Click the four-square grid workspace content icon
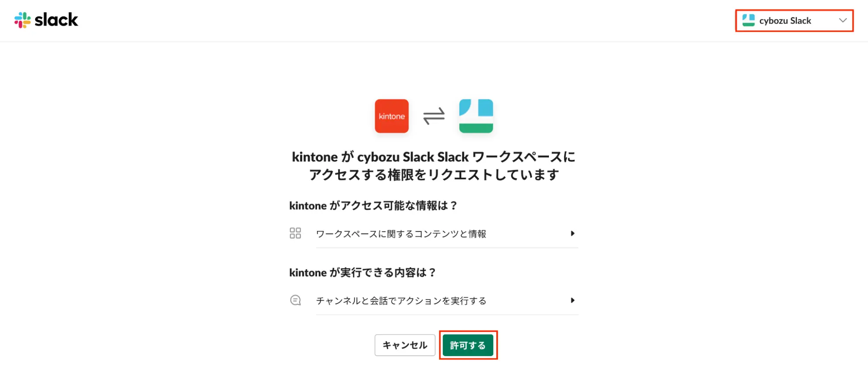The height and width of the screenshot is (387, 868). click(295, 233)
